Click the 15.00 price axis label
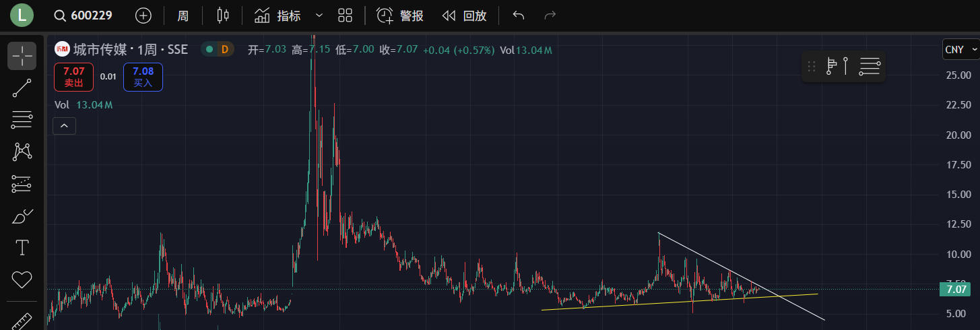 958,194
